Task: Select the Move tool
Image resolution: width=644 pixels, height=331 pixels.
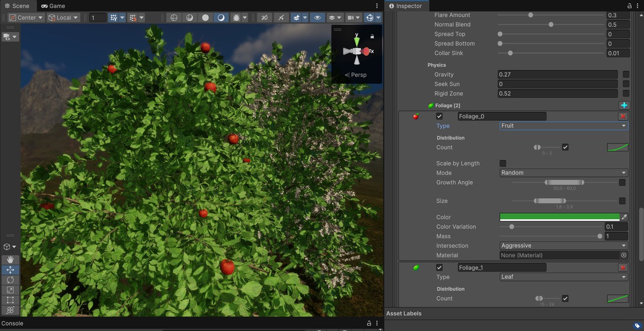Action: [x=10, y=270]
